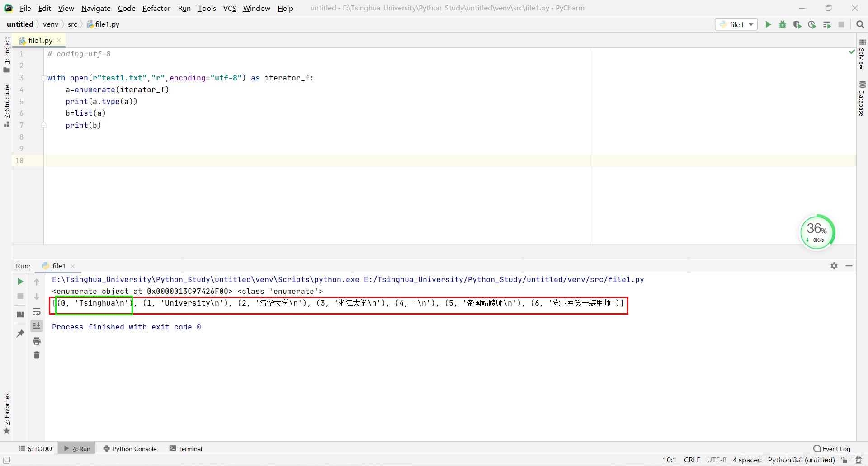
Task: Open the Favorites tool window
Action: click(6, 414)
